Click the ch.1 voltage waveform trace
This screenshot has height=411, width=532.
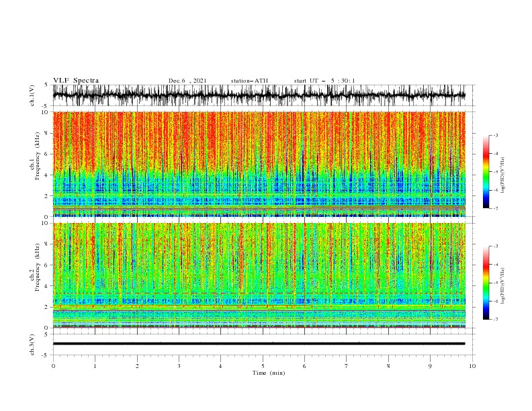[x=259, y=95]
